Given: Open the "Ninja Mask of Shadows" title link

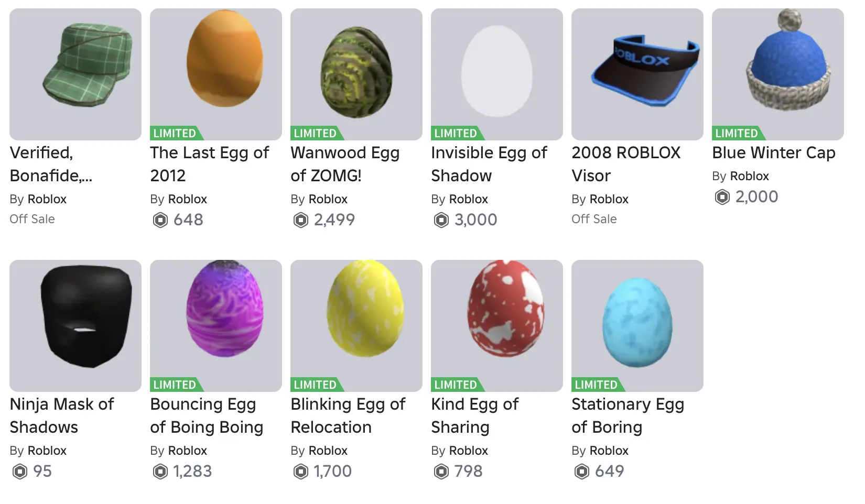Looking at the screenshot, I should pos(62,415).
